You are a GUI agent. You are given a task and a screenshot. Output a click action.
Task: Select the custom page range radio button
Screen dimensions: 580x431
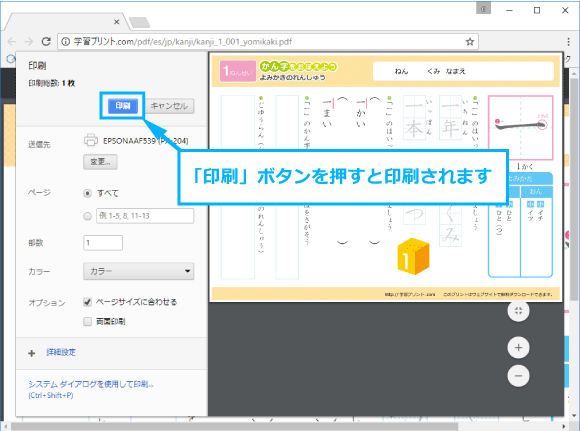click(87, 216)
